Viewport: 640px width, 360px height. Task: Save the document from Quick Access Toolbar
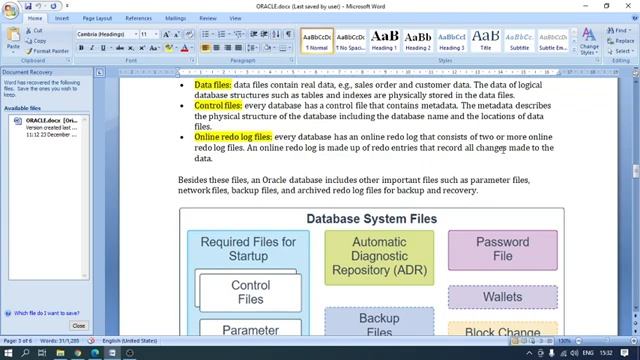pos(28,6)
